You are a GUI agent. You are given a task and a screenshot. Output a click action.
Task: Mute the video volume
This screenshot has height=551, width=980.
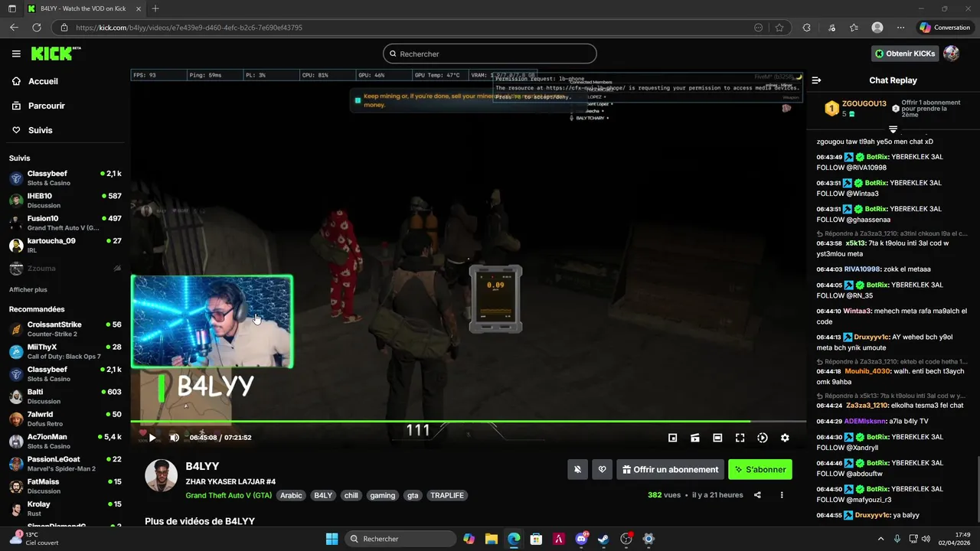(175, 438)
